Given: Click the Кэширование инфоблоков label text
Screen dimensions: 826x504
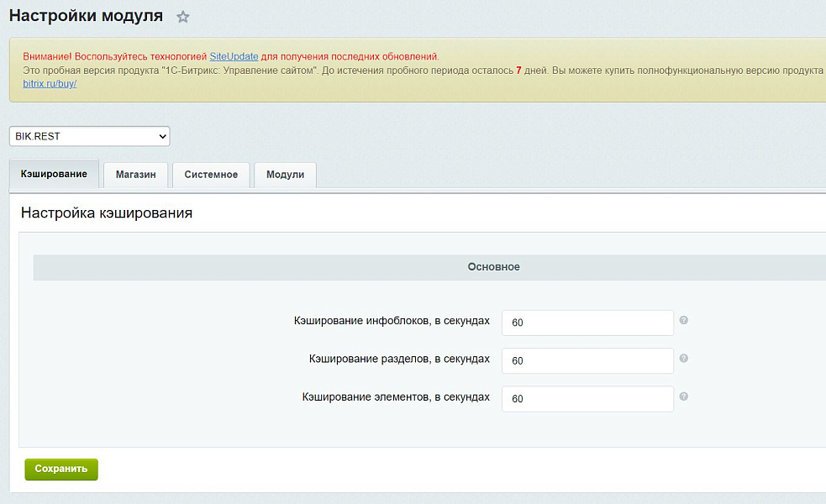Looking at the screenshot, I should (392, 321).
